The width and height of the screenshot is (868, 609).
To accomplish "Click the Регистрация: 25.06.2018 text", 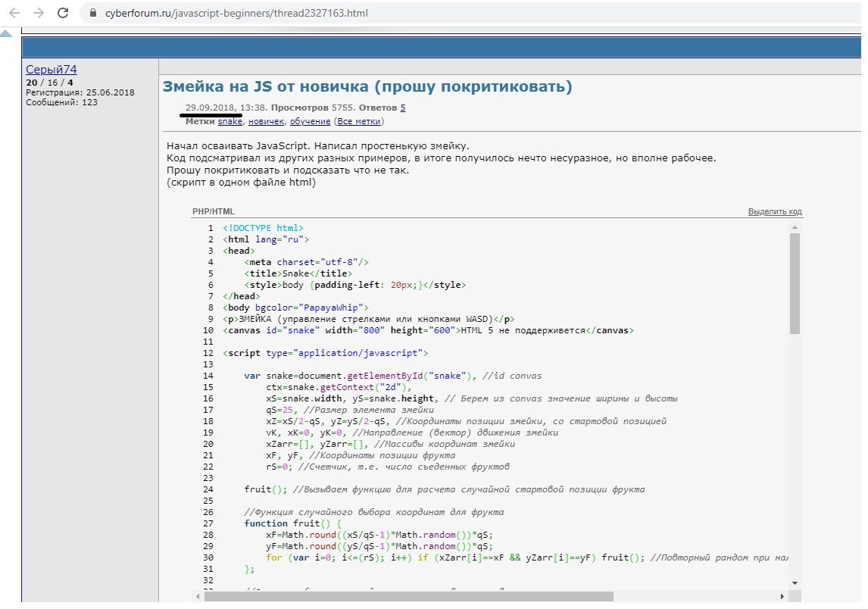I will tap(80, 92).
